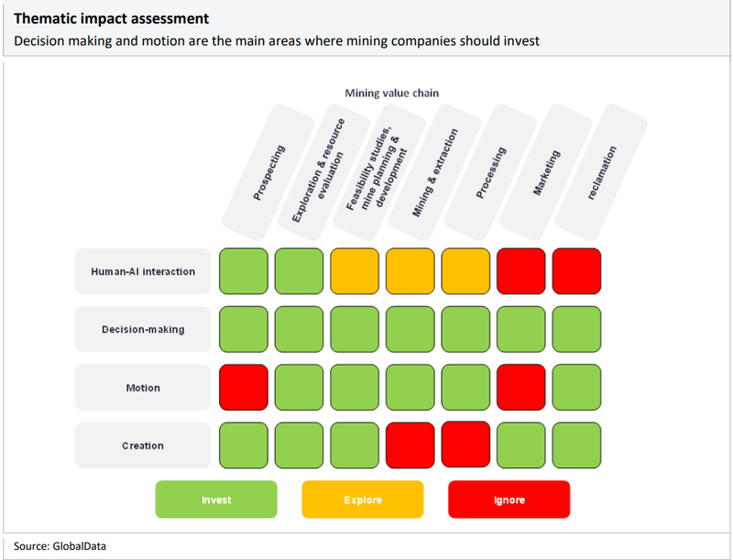The height and width of the screenshot is (560, 733).
Task: Click red Creation cell under Processing
Action: tap(466, 444)
